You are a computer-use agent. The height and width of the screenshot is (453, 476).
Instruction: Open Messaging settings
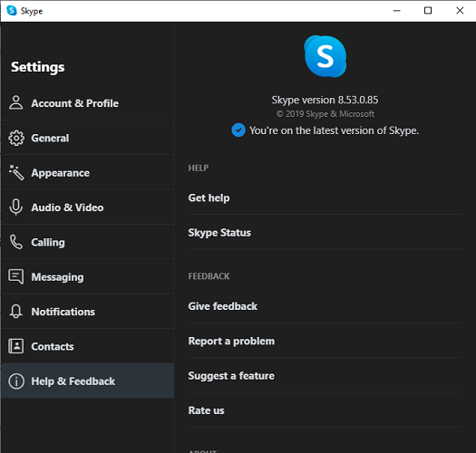(87, 276)
